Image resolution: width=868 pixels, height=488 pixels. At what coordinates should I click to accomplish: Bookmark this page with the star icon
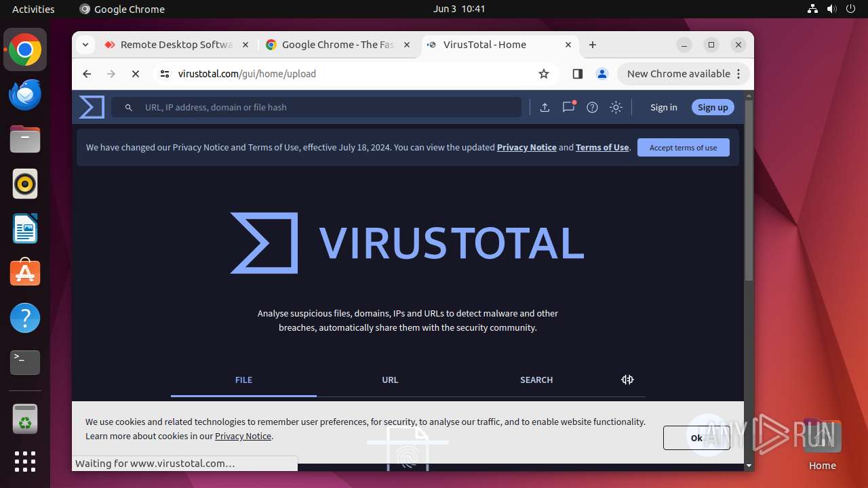coord(544,74)
